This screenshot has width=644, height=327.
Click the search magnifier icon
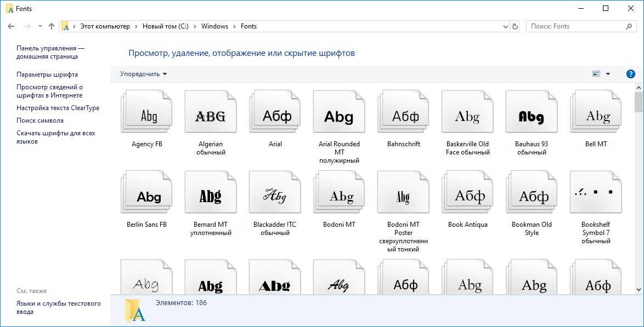(629, 26)
